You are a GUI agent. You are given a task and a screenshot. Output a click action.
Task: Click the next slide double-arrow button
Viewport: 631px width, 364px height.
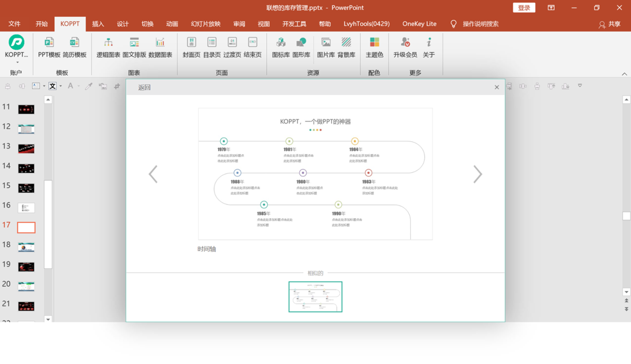click(626, 309)
